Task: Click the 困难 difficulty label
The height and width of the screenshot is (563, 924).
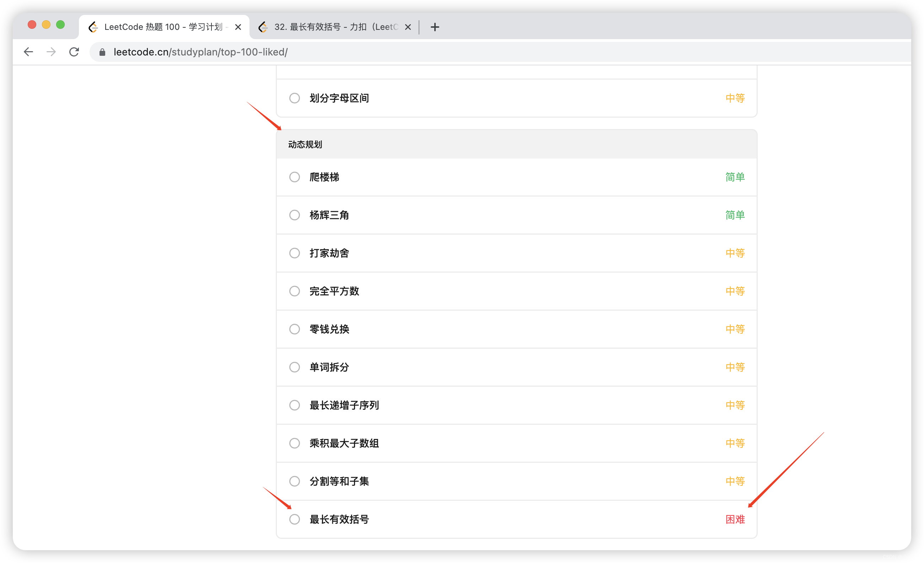Action: (x=735, y=519)
